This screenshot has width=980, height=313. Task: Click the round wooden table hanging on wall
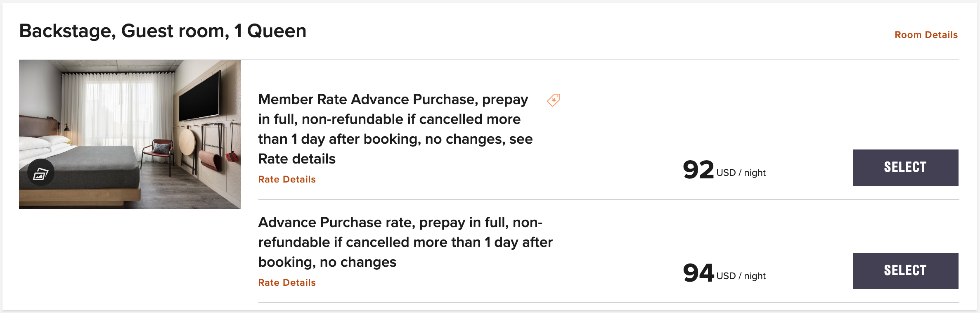[x=187, y=141]
